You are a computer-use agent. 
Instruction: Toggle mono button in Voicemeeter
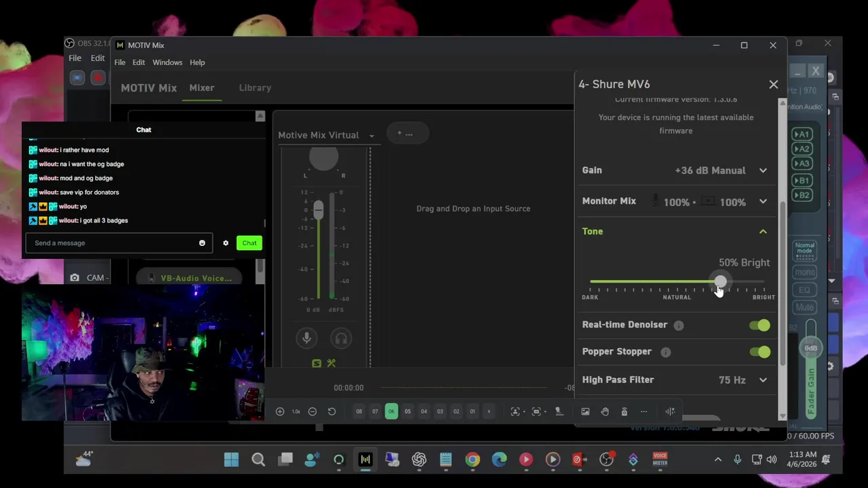[x=805, y=272]
